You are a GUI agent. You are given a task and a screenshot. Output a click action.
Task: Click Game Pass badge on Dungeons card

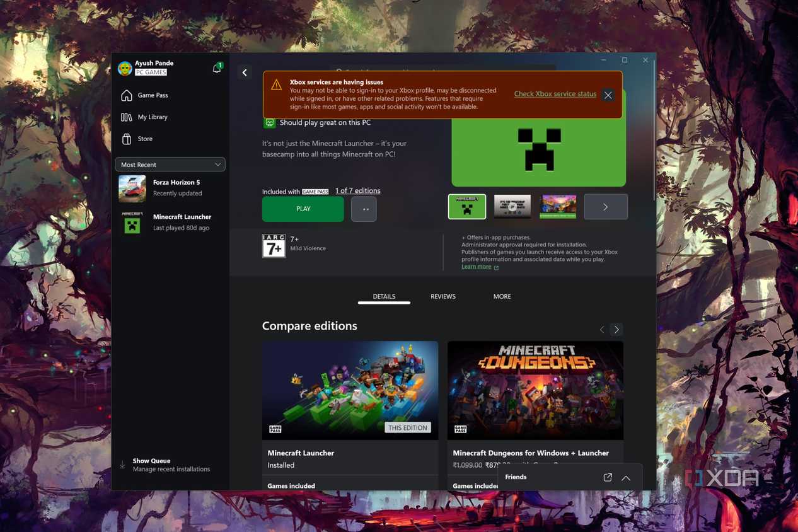point(460,429)
